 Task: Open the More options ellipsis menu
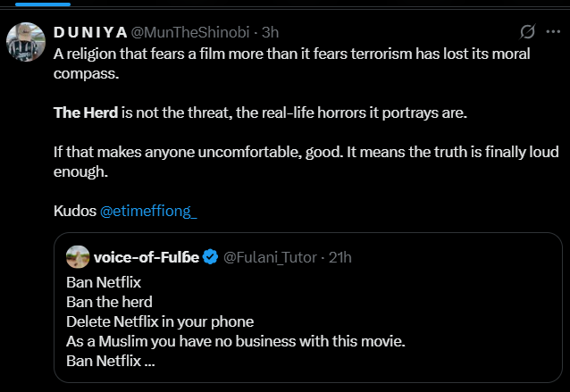[x=554, y=32]
